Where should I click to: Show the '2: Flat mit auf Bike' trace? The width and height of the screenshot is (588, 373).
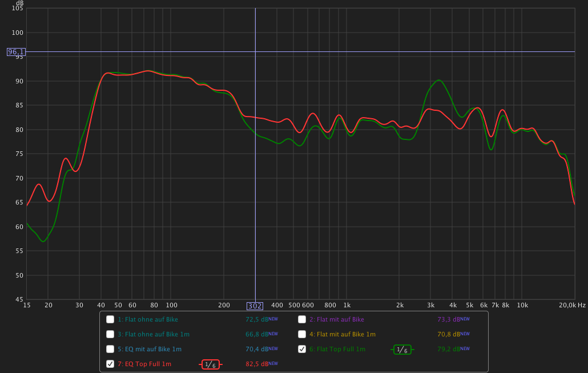pyautogui.click(x=302, y=319)
